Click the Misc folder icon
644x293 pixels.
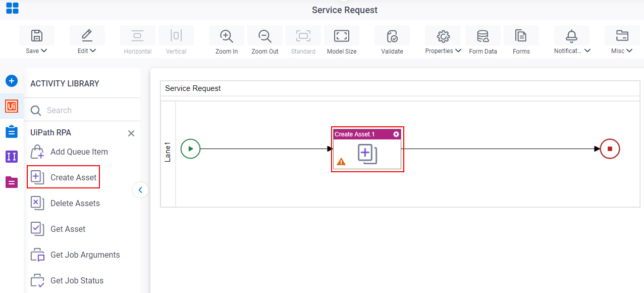[622, 35]
